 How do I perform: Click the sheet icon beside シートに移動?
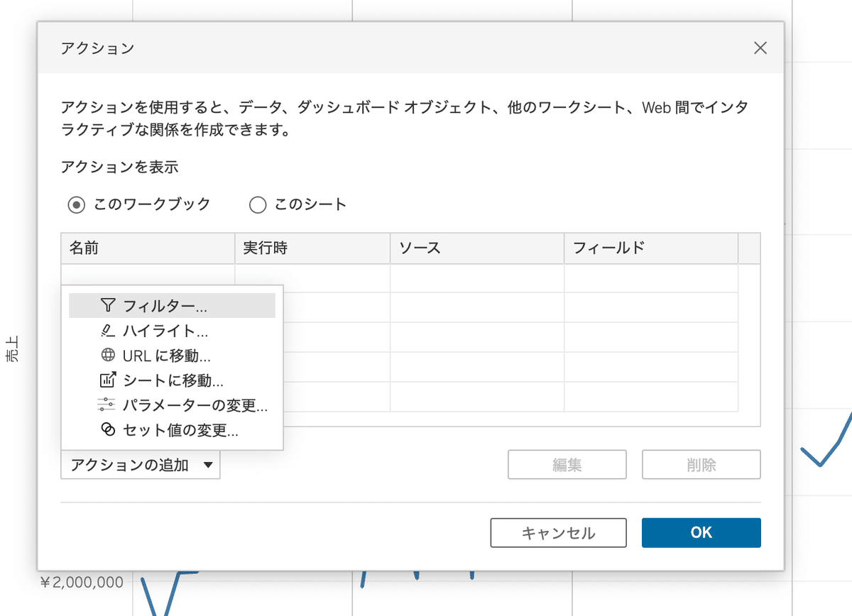pos(107,380)
